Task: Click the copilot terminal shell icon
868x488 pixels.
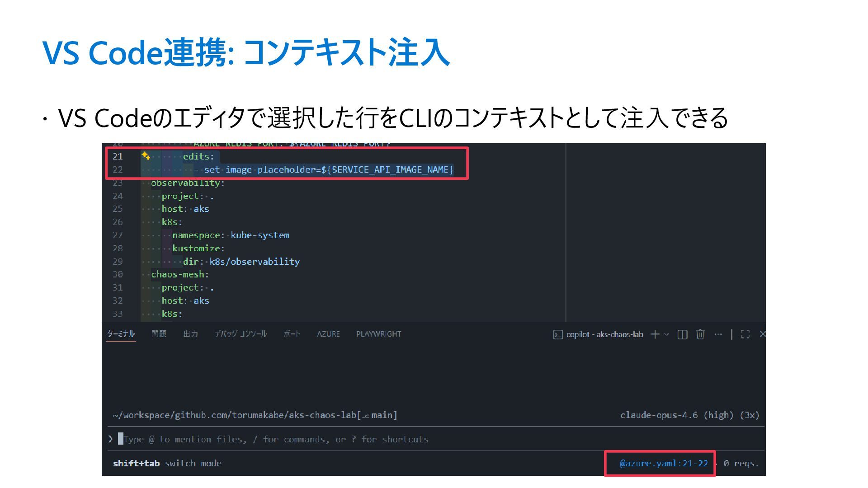Action: tap(558, 334)
